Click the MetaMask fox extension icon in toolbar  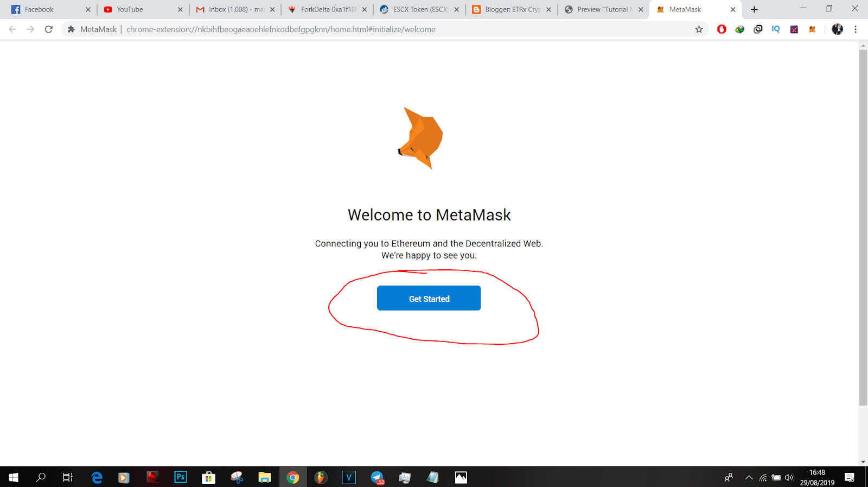pos(812,29)
